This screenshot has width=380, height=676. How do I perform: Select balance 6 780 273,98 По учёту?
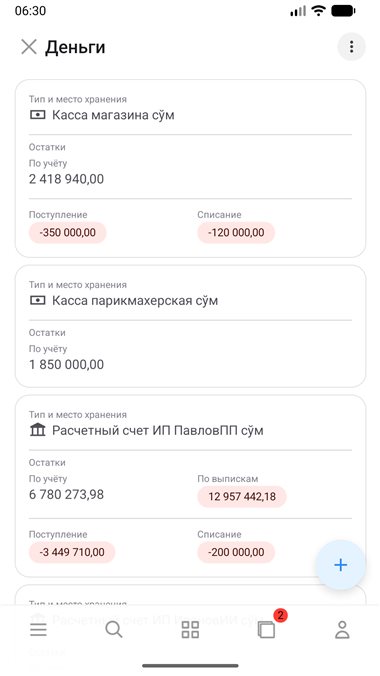pyautogui.click(x=66, y=494)
